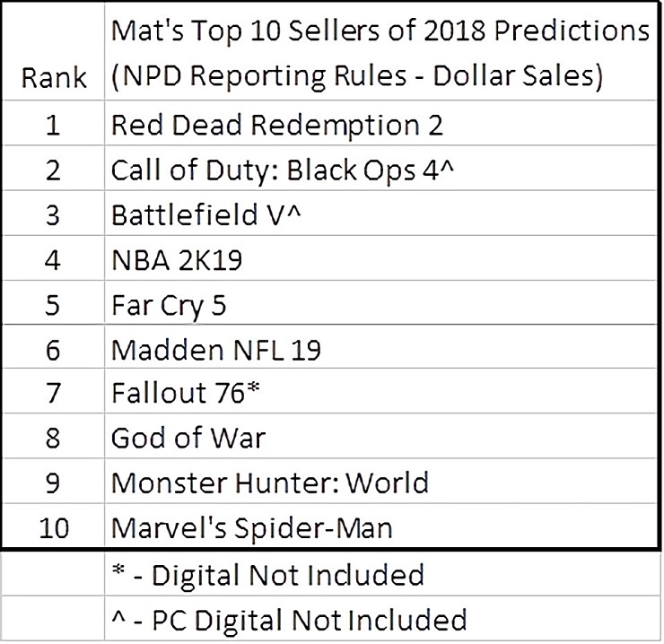
Task: Click the Marvel's Spider-Man cell
Action: coord(251,527)
